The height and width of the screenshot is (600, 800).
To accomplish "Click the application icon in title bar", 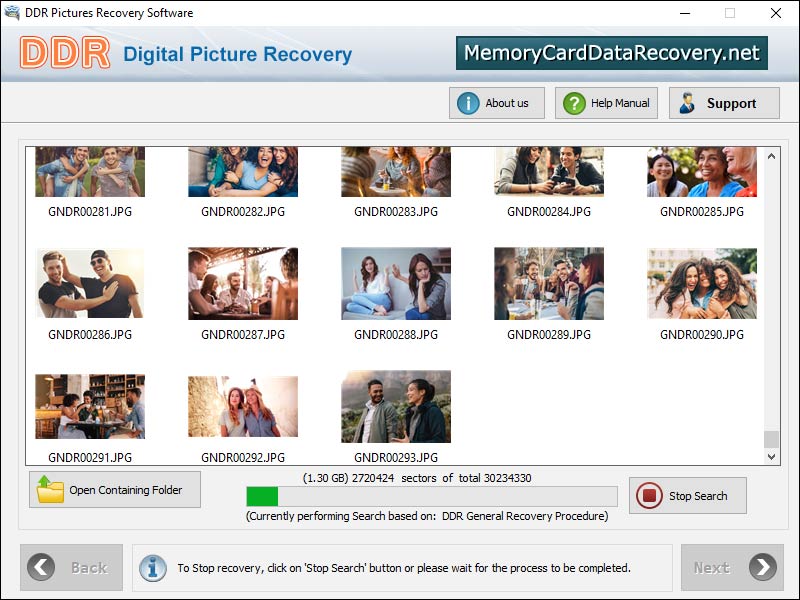I will point(11,12).
